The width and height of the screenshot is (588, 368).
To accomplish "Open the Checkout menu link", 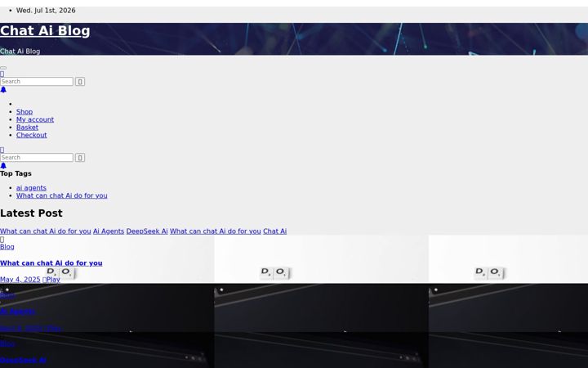I will [32, 135].
